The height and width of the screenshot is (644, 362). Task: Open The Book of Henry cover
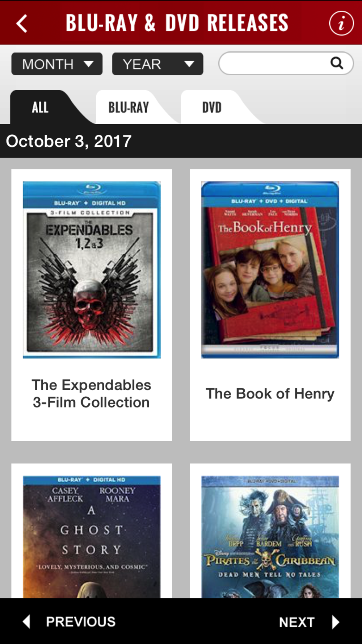(270, 270)
